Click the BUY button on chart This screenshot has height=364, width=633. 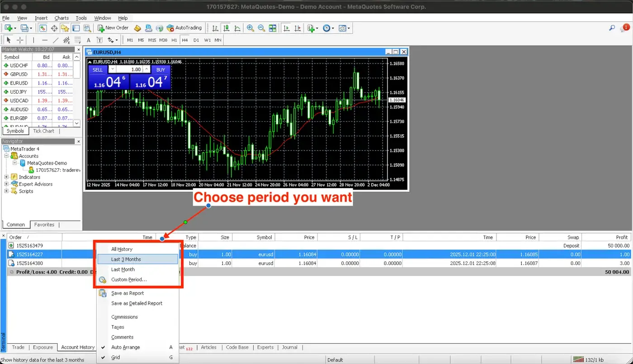pos(161,70)
